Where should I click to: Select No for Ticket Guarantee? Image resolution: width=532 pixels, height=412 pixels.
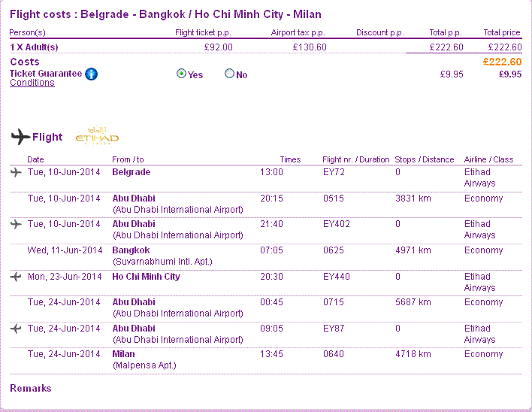tap(230, 74)
